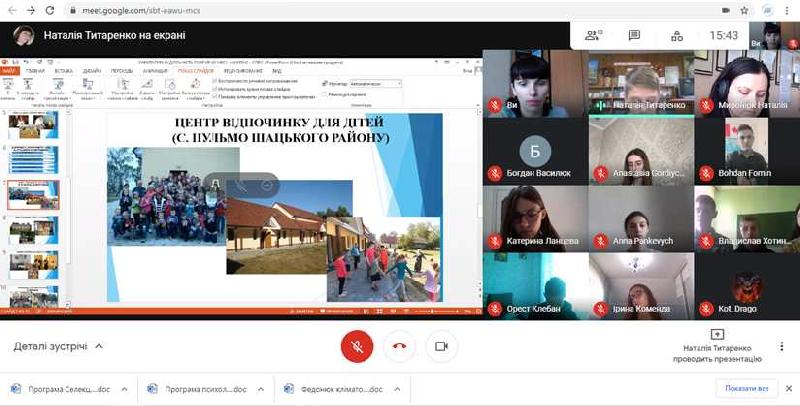Select the Богдан Василюк participant tile
Viewport: 800px width, 406px height.
click(535, 156)
